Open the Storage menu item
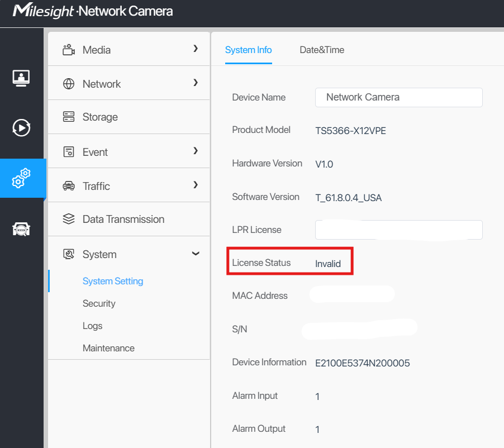Viewport: 504px width, 448px height. 129,117
